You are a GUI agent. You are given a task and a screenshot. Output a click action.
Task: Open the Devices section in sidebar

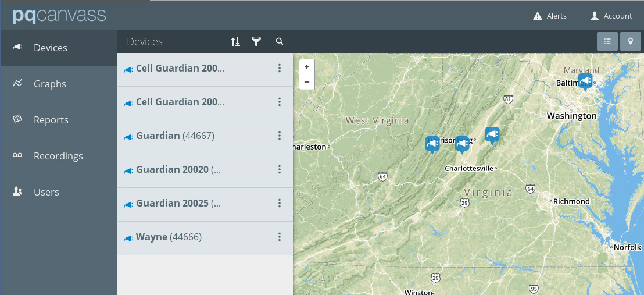[x=59, y=48]
